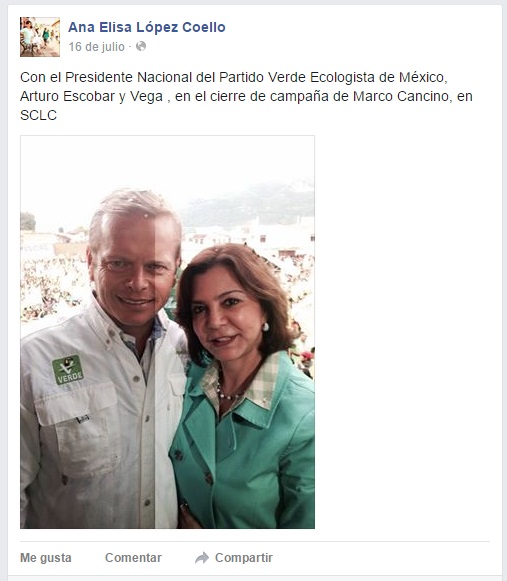The width and height of the screenshot is (507, 581).
Task: Click the VERDE party badge on the shirt
Action: 68,369
